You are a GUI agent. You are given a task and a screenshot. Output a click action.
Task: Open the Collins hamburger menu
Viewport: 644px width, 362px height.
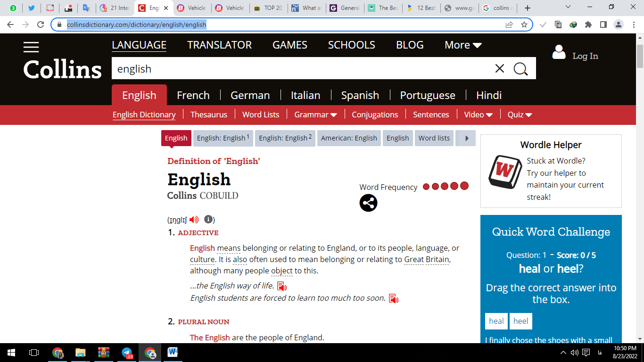click(31, 47)
